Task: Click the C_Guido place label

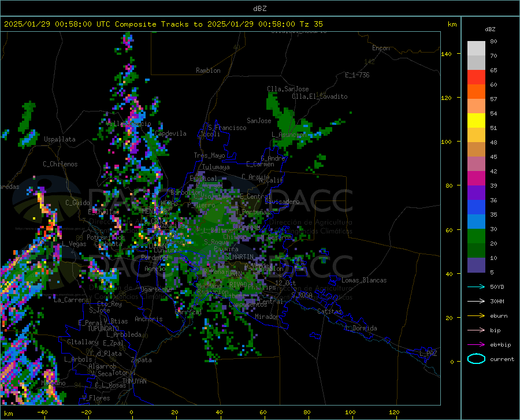Action: tap(77, 203)
